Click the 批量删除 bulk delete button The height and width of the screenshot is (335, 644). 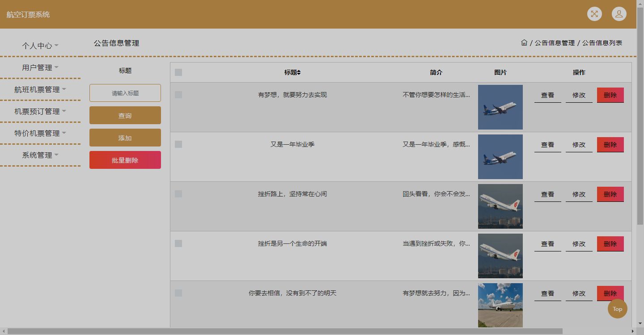point(125,159)
